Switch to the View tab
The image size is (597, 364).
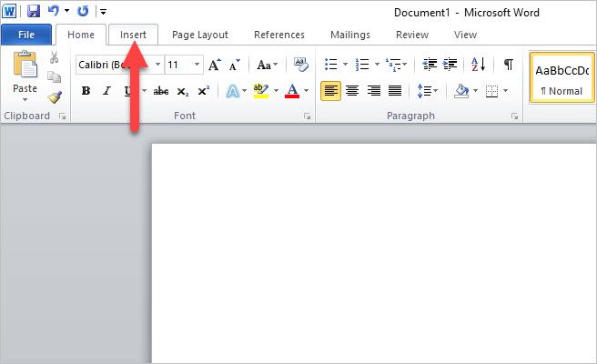pyautogui.click(x=465, y=35)
